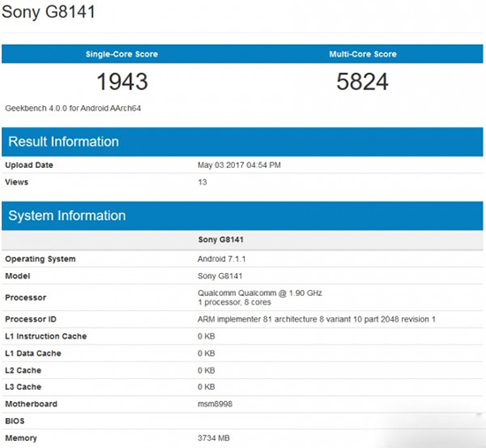Click the Operating System label
Screen dimensions: 486x448
point(41,259)
